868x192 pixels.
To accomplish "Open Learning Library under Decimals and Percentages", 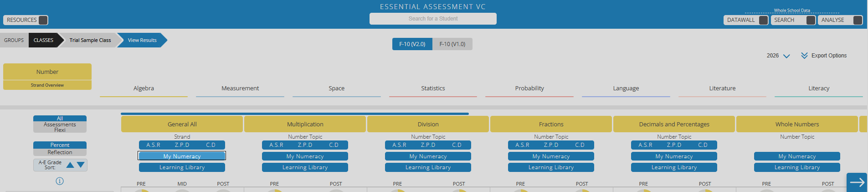I will (x=674, y=167).
